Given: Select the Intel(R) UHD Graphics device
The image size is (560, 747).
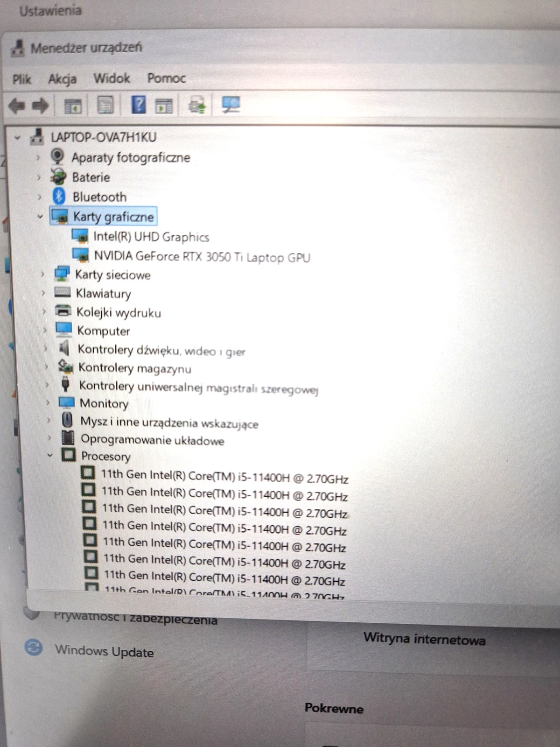Looking at the screenshot, I should [151, 237].
